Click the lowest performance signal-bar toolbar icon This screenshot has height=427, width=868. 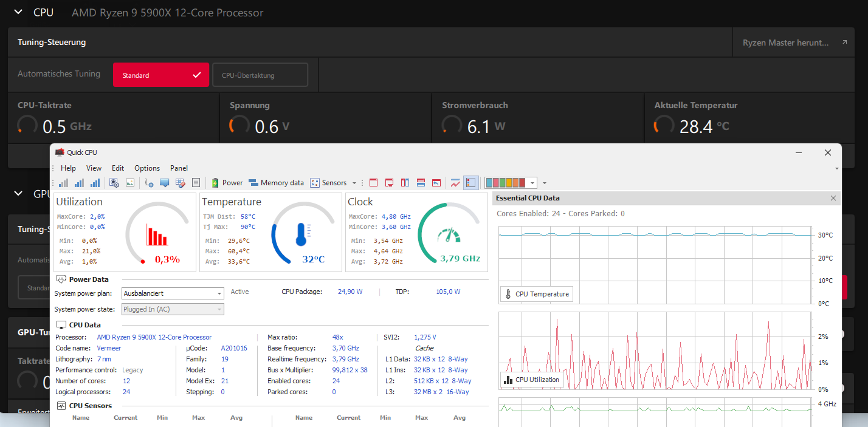coord(64,183)
